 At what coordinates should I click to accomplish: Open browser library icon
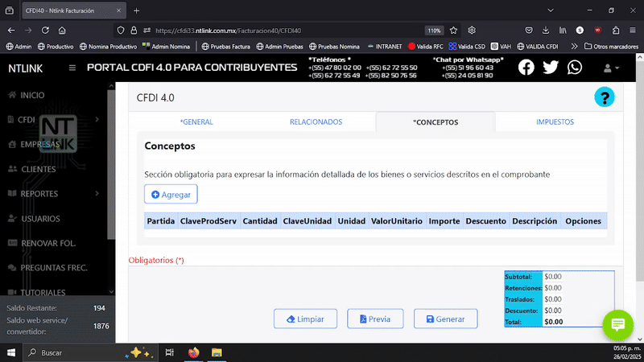point(563,31)
